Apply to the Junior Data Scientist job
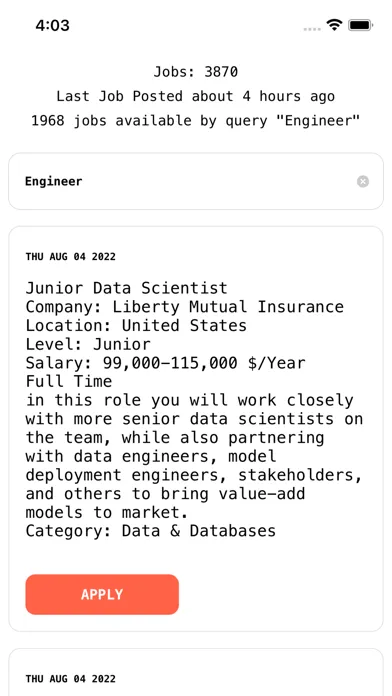The height and width of the screenshot is (696, 392). [102, 594]
